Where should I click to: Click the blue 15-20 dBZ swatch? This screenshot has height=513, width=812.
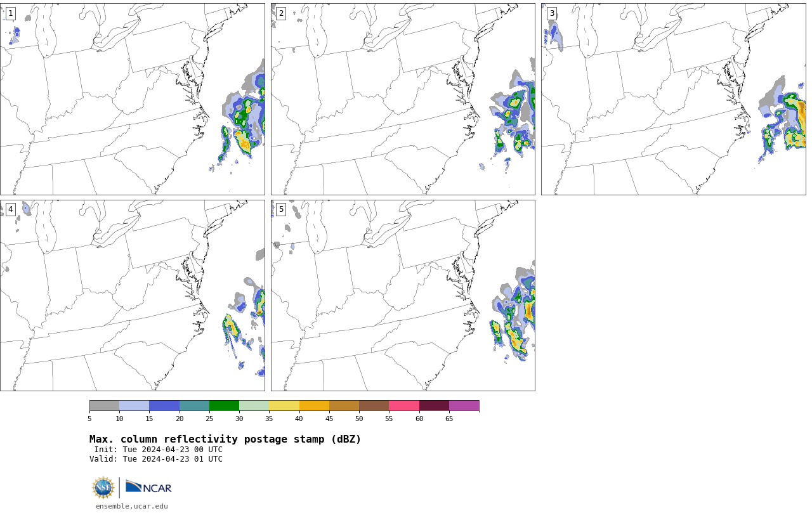pos(164,406)
